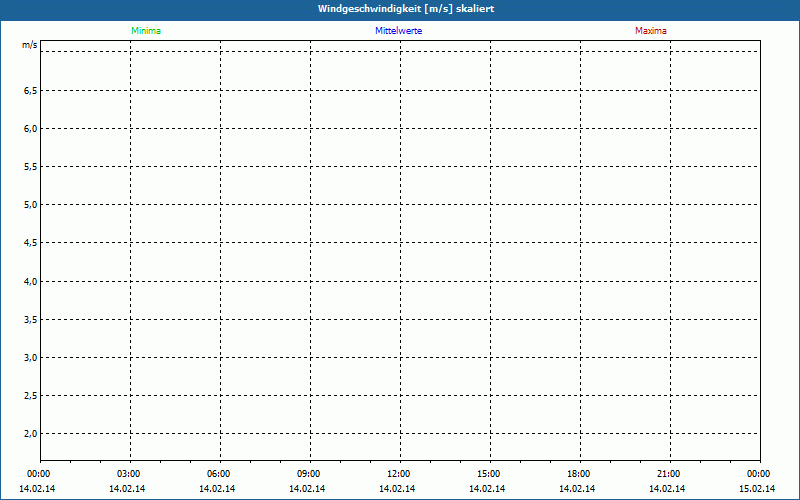Screen dimensions: 800x500
Task: Click the red Maxima legend label
Action: coord(651,31)
